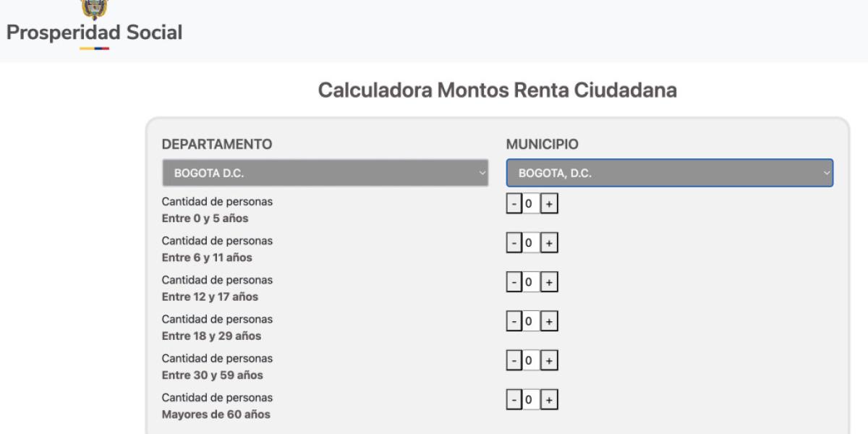Click the Mayores de 60 años number field
868x434 pixels.
pyautogui.click(x=530, y=400)
